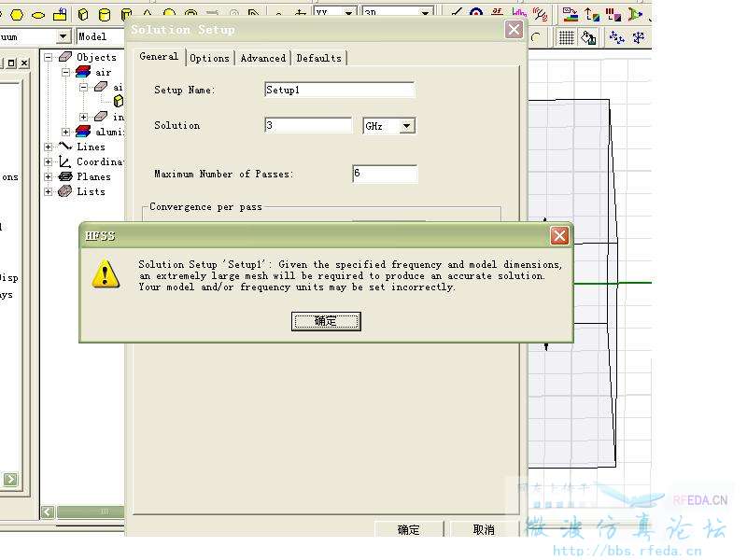The width and height of the screenshot is (747, 560).
Task: Open the GHz frequency unit dropdown
Action: click(406, 126)
